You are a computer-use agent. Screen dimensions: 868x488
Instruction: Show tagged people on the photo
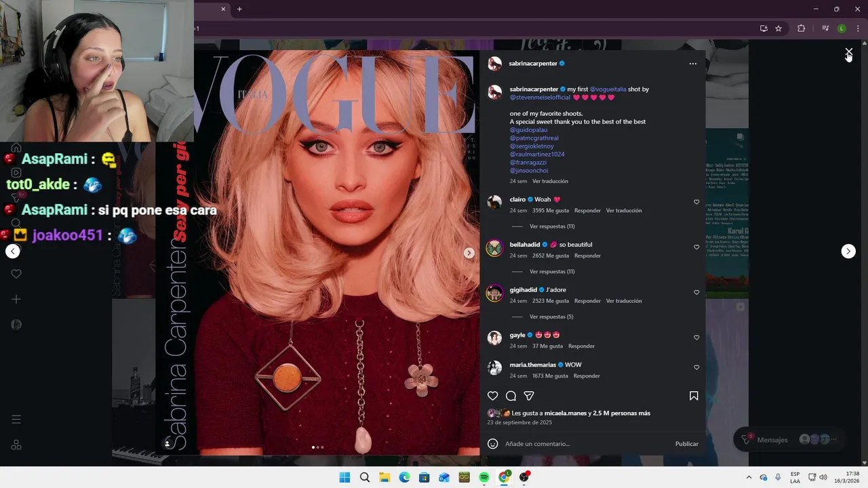167,444
